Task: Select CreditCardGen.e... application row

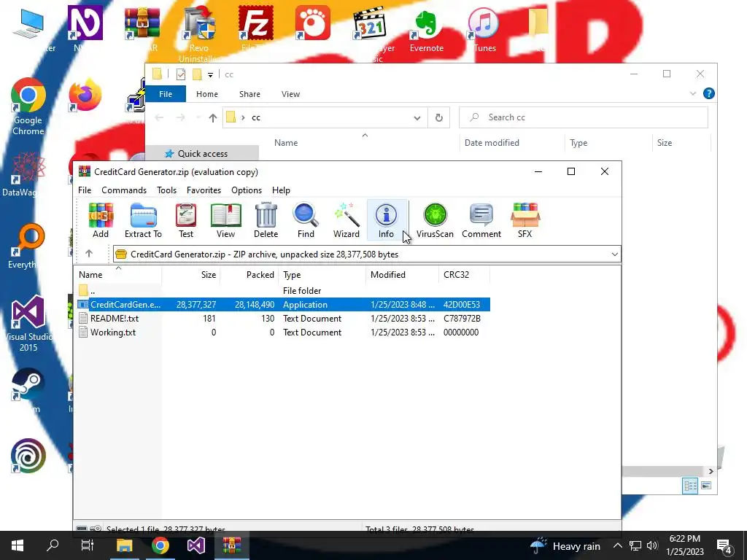Action: pos(283,304)
